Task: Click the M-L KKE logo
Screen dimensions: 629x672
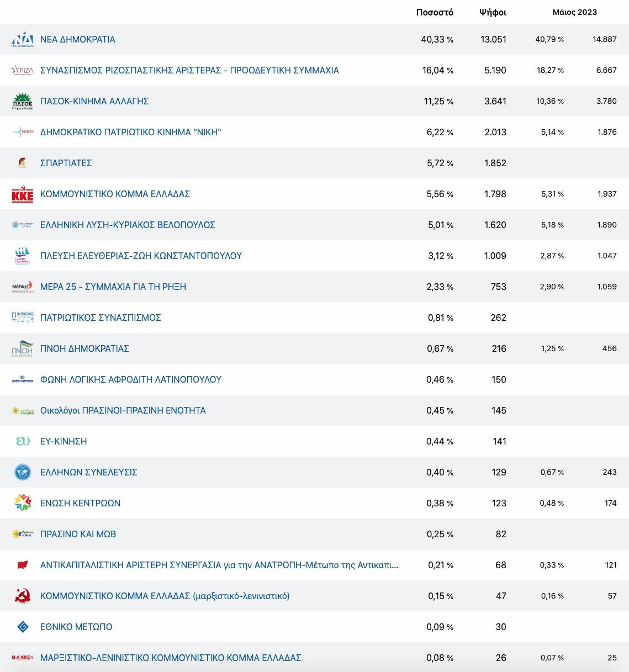Action: point(23,658)
